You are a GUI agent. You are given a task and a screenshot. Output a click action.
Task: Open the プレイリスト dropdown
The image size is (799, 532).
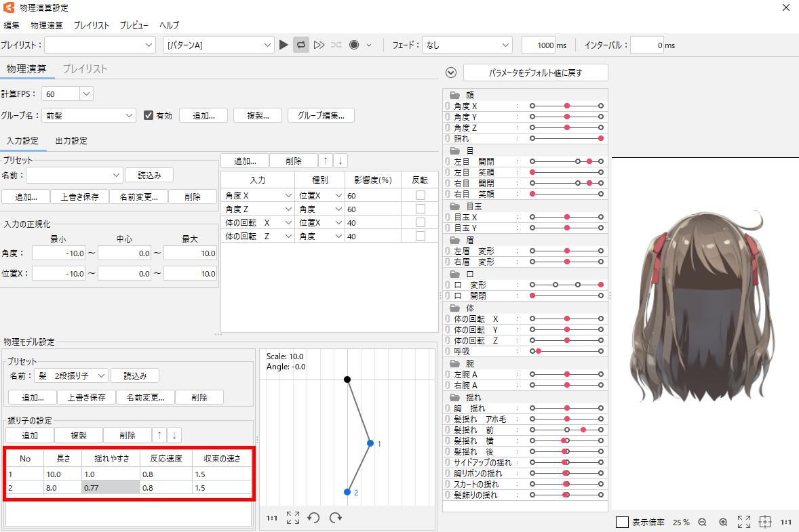(x=100, y=45)
